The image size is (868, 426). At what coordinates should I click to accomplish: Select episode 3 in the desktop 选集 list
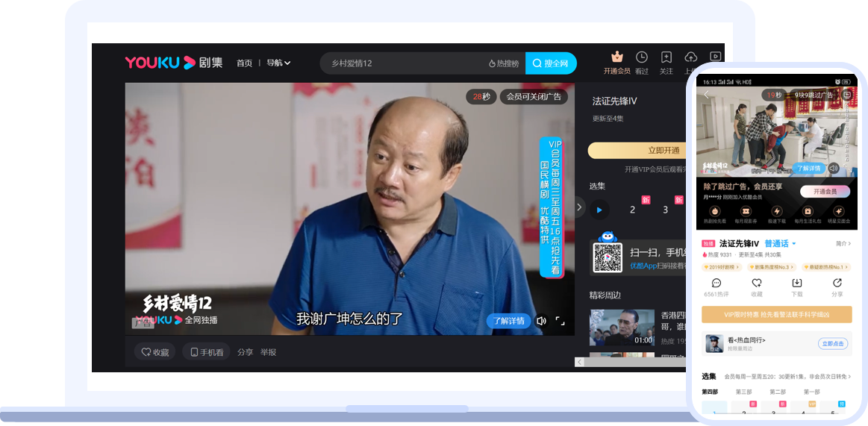[x=666, y=210]
